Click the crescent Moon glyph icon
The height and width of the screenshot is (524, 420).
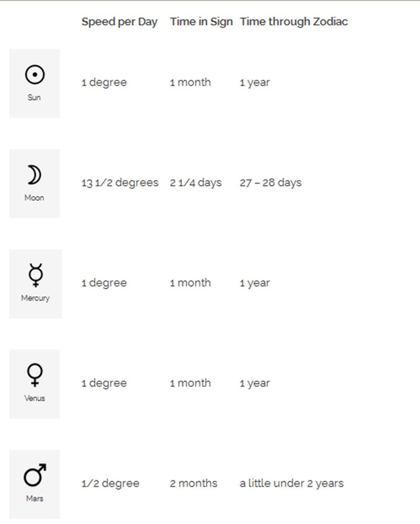34,175
